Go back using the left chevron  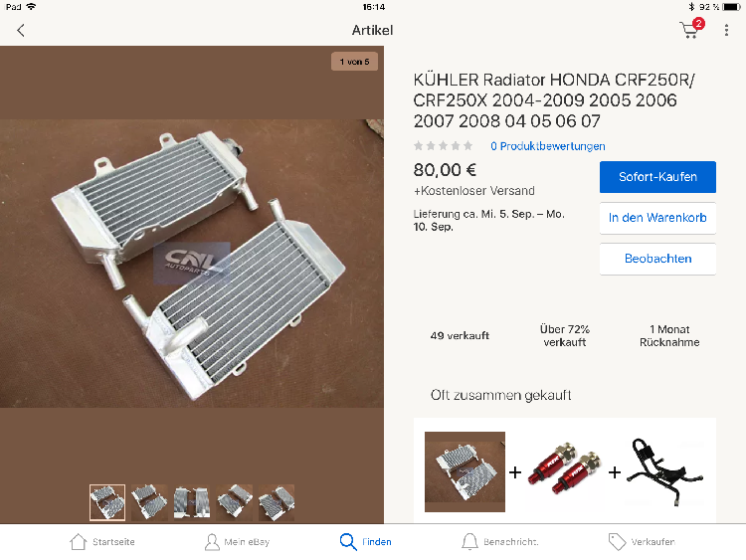[21, 31]
